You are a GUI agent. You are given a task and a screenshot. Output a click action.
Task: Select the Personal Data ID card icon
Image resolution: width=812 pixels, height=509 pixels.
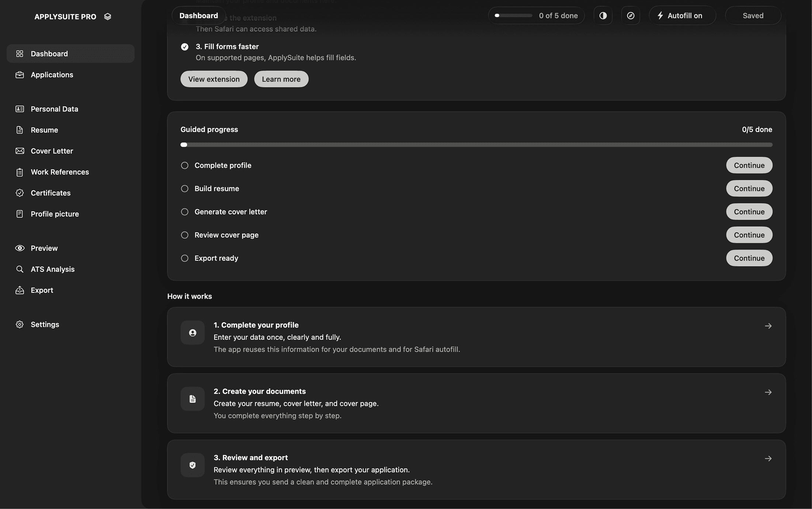click(20, 109)
